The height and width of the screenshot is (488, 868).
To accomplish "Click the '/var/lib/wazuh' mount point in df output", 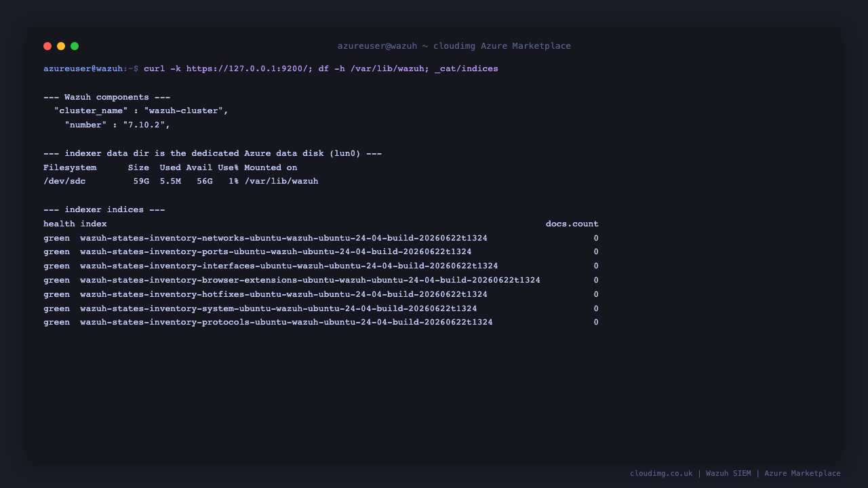I will pyautogui.click(x=281, y=182).
